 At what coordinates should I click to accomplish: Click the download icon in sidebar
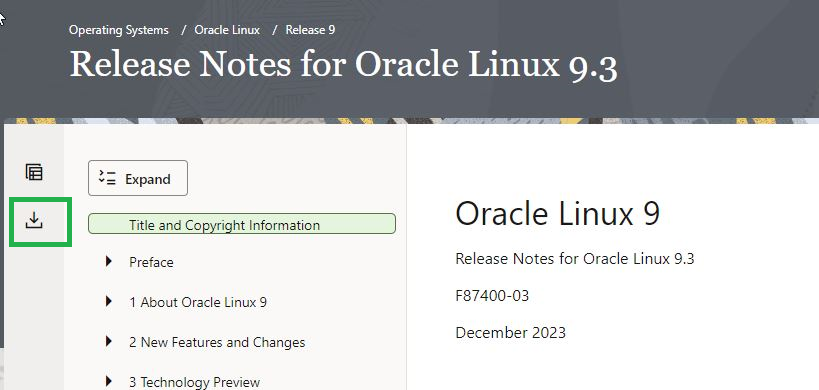coord(34,220)
